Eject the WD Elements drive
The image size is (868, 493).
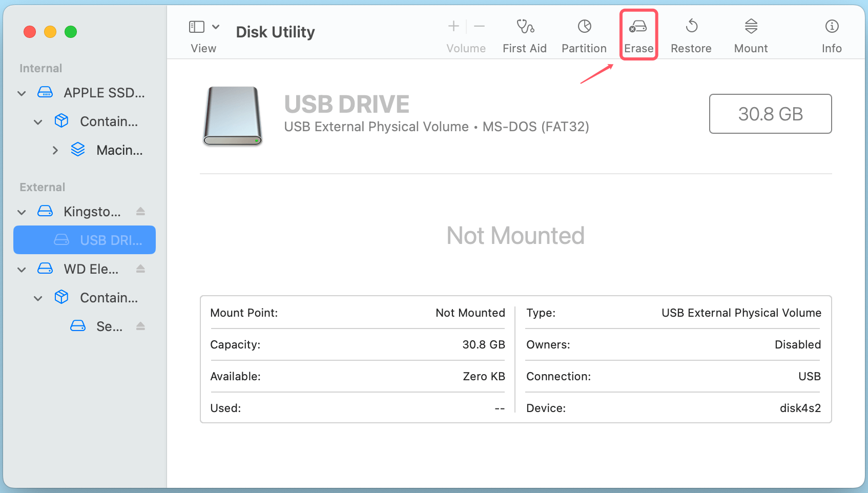[x=140, y=269]
